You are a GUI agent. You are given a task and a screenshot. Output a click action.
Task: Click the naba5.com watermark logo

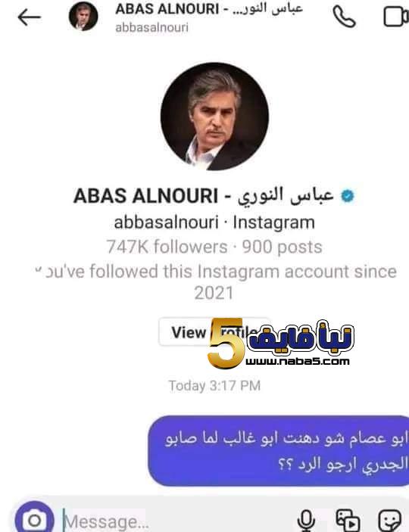[281, 344]
